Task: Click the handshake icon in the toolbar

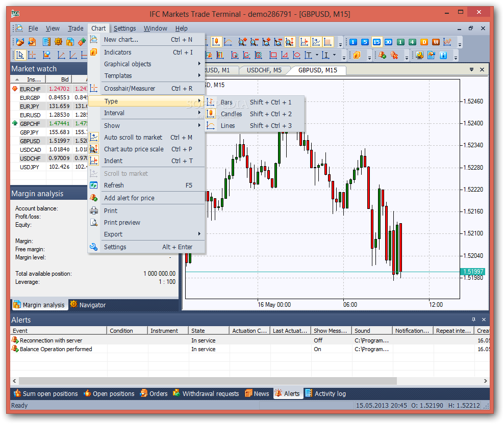Action: [x=20, y=42]
